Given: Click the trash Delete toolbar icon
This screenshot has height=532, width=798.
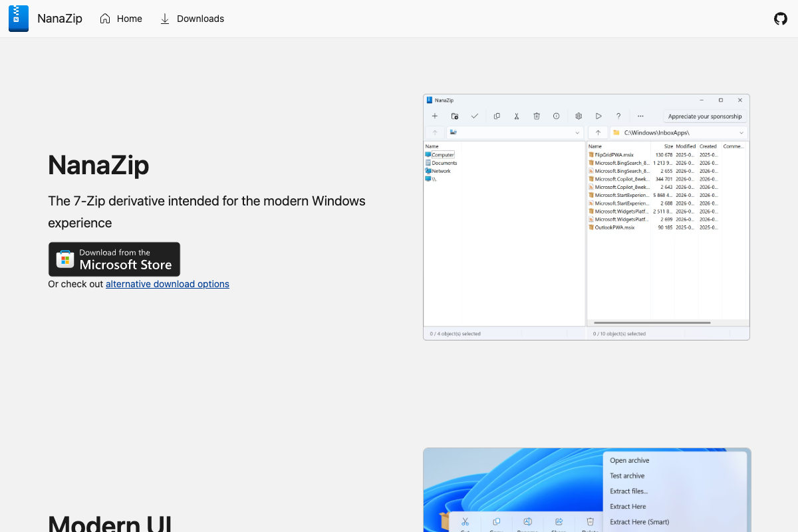Looking at the screenshot, I should click(x=537, y=116).
